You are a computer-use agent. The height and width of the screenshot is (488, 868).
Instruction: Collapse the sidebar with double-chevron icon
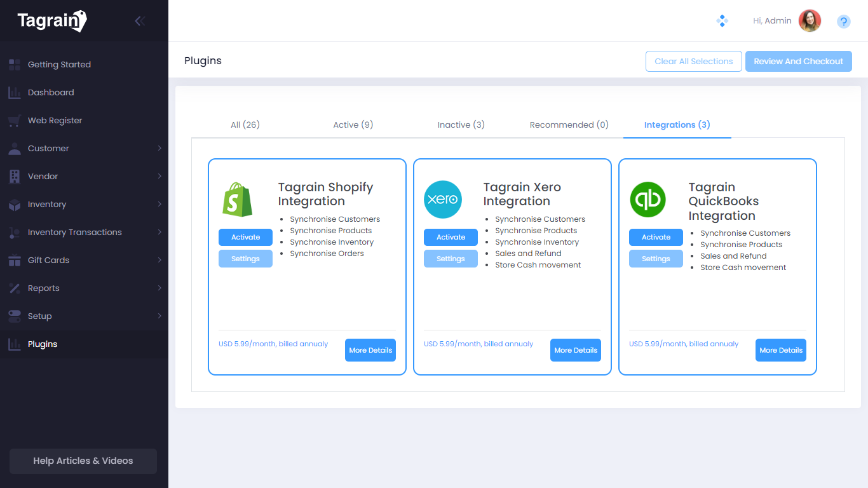click(140, 21)
